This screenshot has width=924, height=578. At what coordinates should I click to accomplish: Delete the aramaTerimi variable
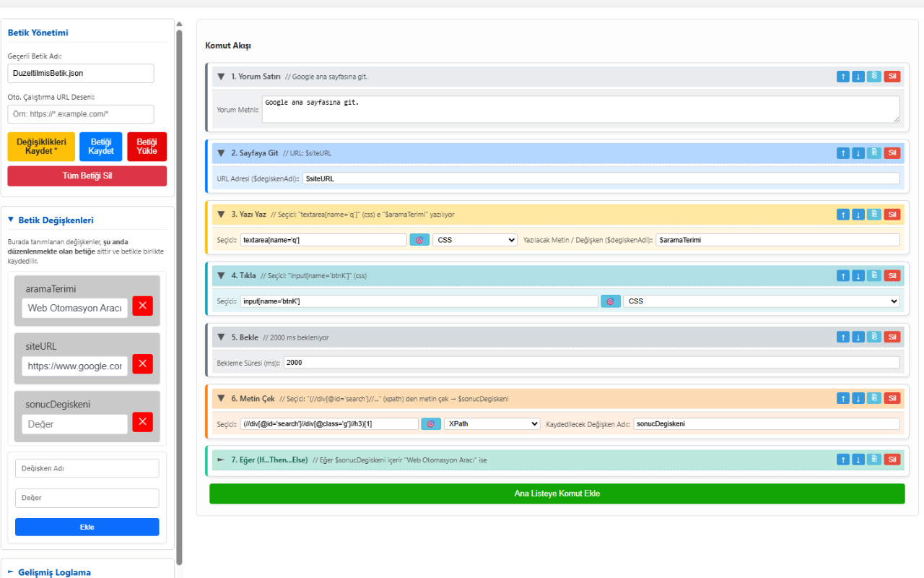pos(142,306)
